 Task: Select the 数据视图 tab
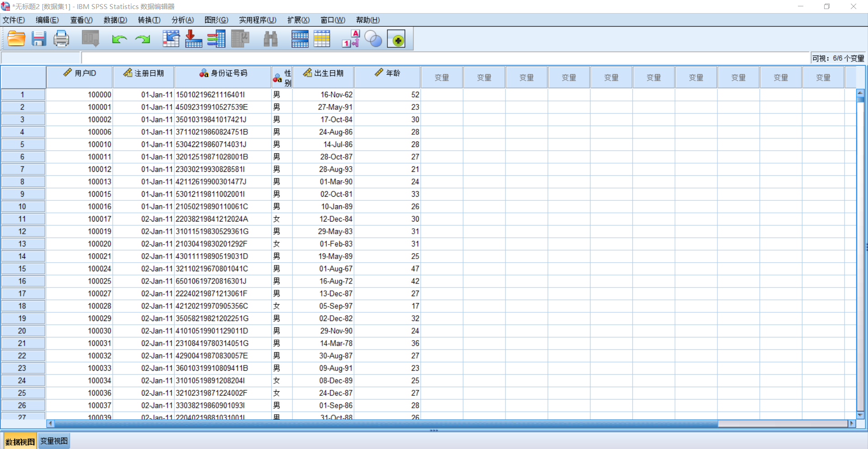(x=20, y=441)
